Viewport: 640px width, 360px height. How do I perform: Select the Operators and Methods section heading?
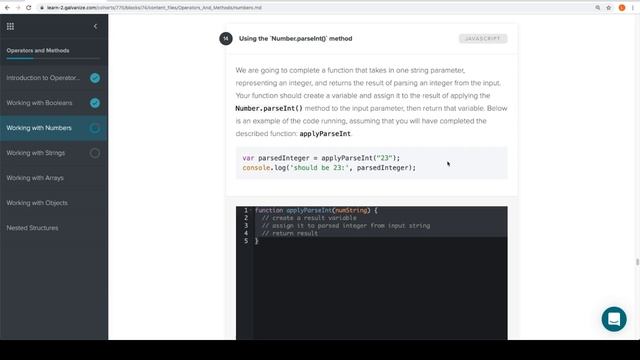38,51
